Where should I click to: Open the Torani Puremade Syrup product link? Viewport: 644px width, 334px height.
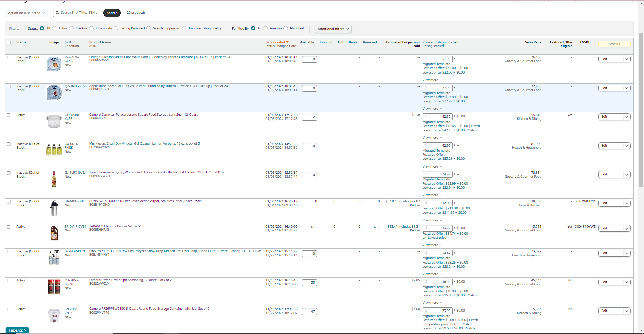tap(157, 172)
